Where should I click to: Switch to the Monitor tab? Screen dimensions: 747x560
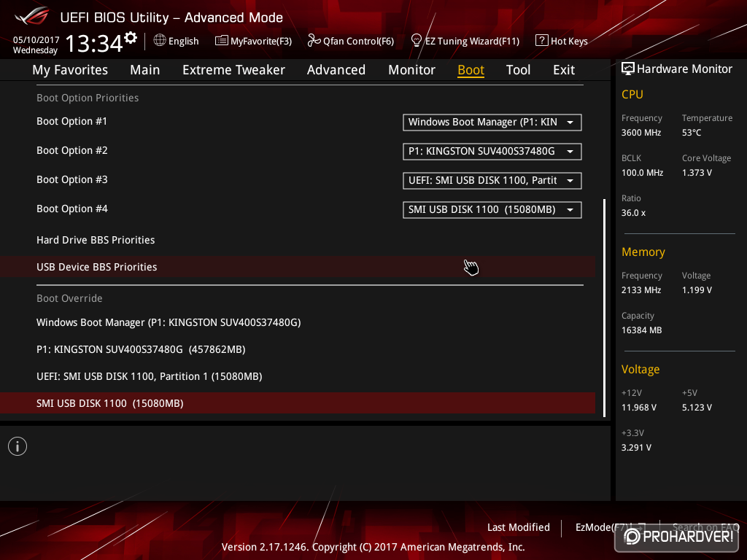411,70
